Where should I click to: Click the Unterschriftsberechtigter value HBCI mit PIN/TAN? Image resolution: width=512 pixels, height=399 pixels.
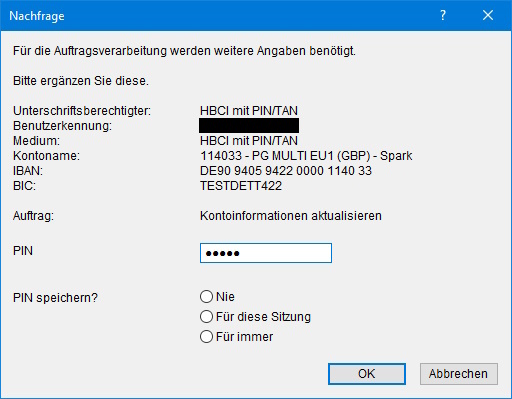click(x=249, y=111)
